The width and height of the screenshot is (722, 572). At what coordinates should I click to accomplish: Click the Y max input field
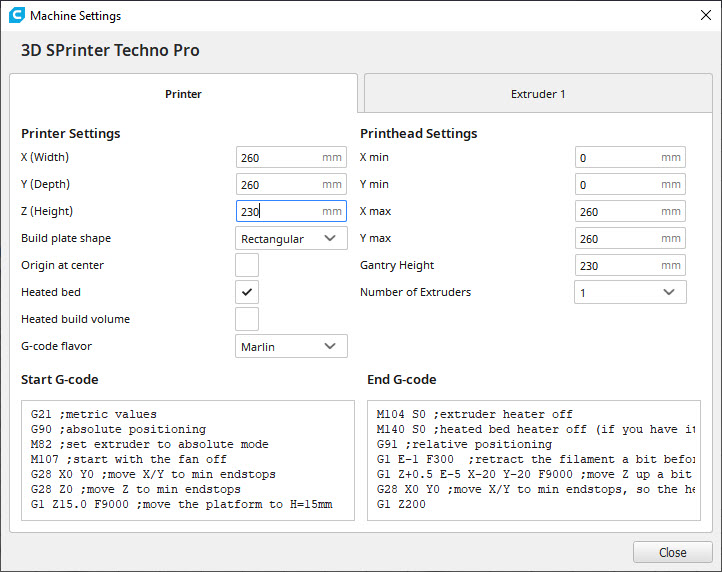tap(630, 238)
